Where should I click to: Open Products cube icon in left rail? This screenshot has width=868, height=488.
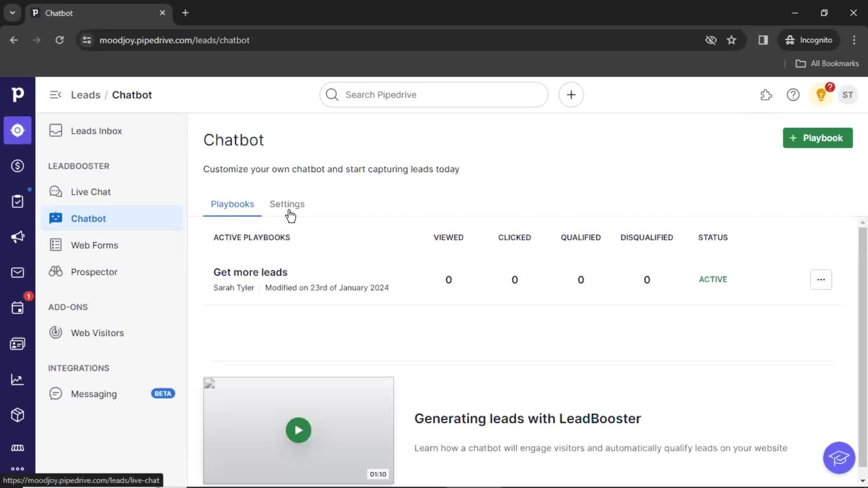point(17,415)
